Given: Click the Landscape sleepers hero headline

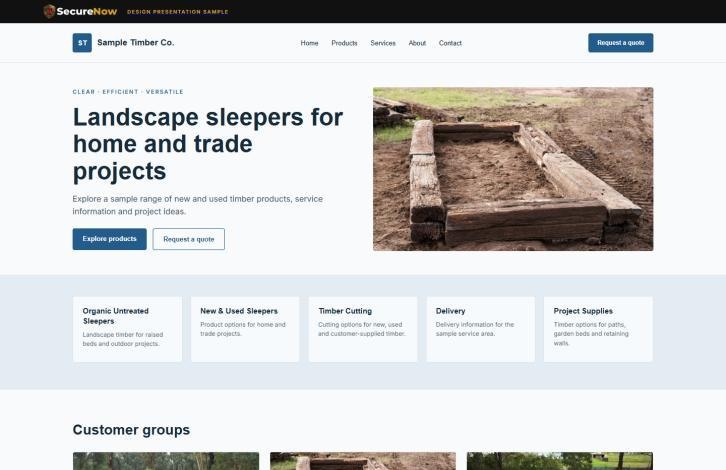Looking at the screenshot, I should [208, 144].
